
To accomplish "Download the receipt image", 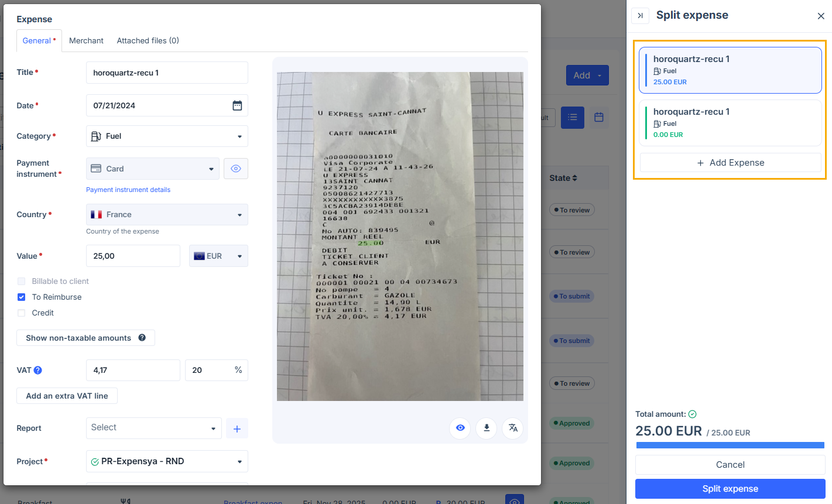I will click(x=487, y=428).
